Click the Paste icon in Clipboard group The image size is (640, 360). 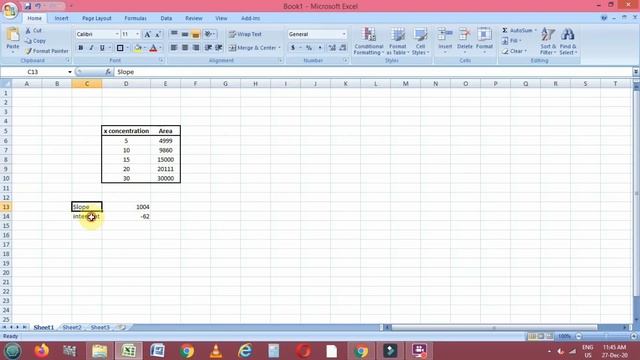click(13, 35)
